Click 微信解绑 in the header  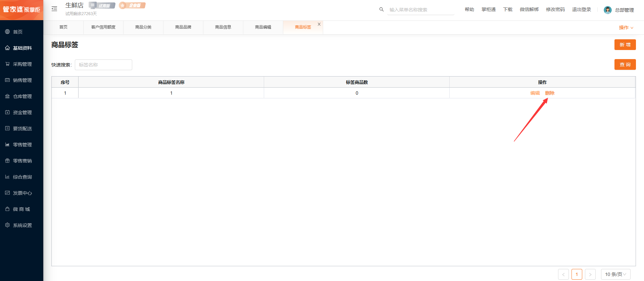[529, 9]
